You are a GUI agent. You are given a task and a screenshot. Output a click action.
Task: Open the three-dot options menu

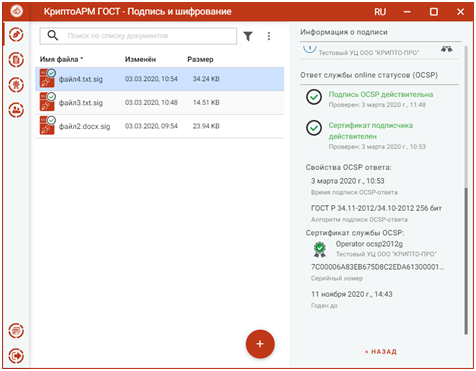pyautogui.click(x=269, y=36)
